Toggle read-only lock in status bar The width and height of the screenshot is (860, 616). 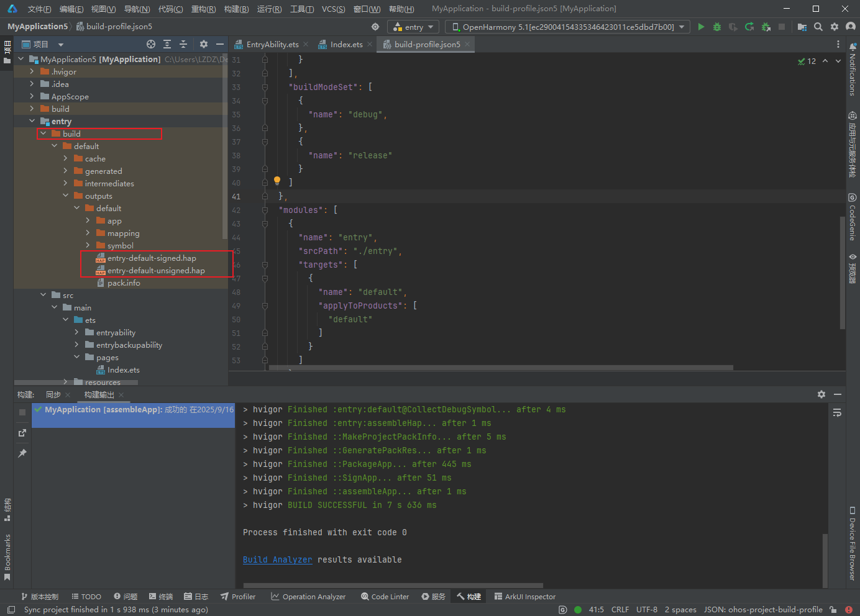coord(833,610)
